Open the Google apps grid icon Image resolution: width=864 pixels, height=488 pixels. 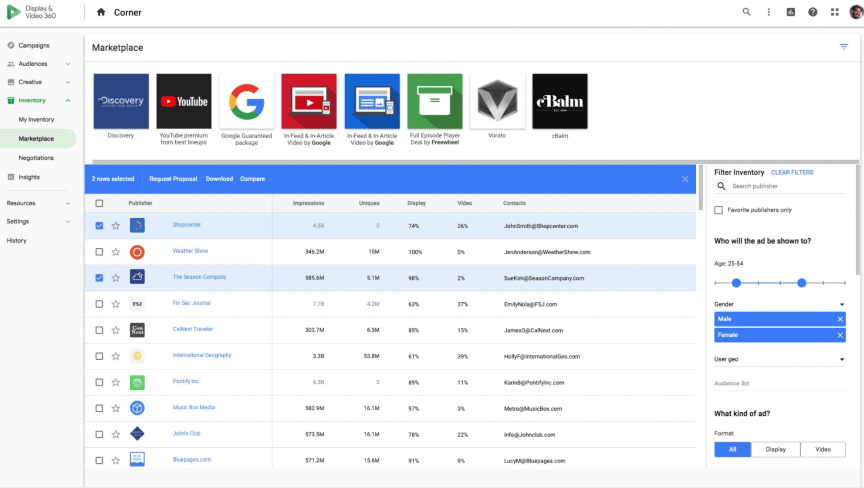click(835, 12)
